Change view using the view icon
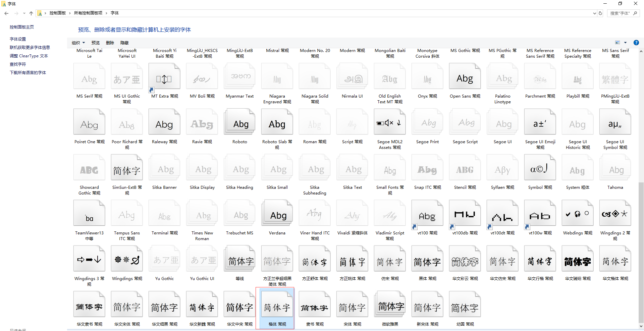Screen dimensions: 644x331 pos(618,43)
